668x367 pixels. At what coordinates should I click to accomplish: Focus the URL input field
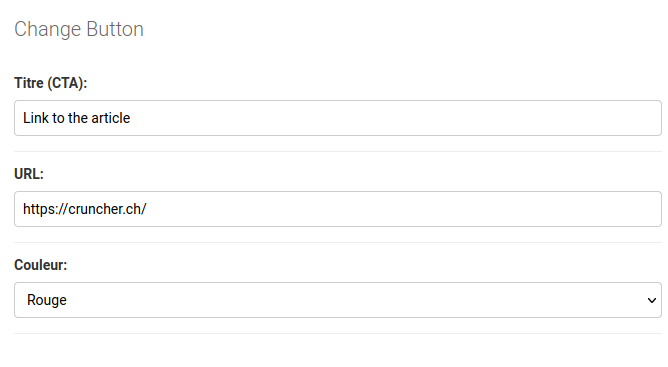338,209
